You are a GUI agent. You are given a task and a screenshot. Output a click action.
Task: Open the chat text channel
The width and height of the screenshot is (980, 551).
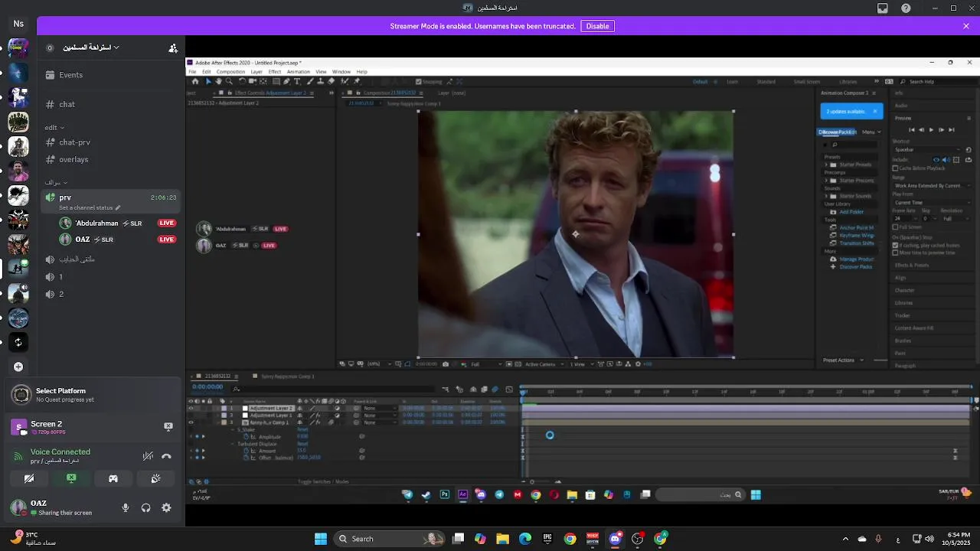pyautogui.click(x=111, y=104)
